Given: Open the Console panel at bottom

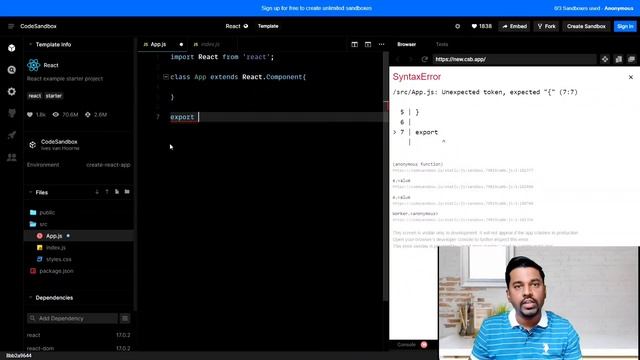Looking at the screenshot, I should click(x=407, y=344).
